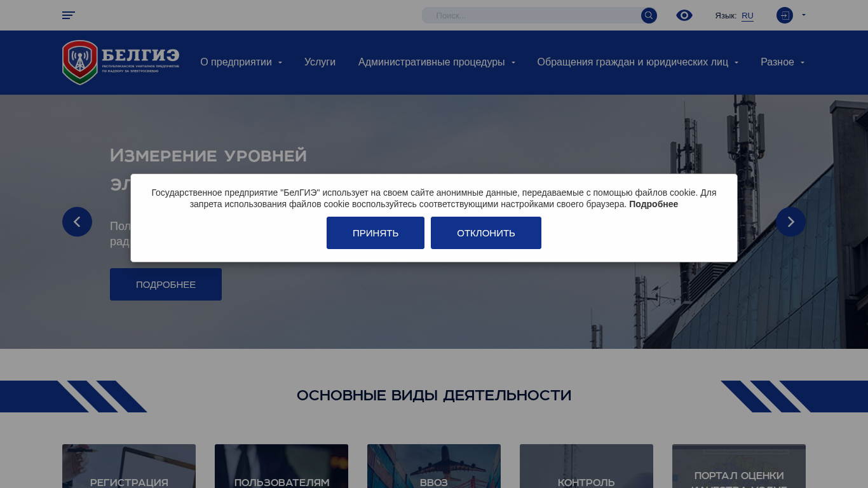Screen dimensions: 868x488
Task: Click the ОТКЛОНИТЬ cookie button
Action: 486,233
